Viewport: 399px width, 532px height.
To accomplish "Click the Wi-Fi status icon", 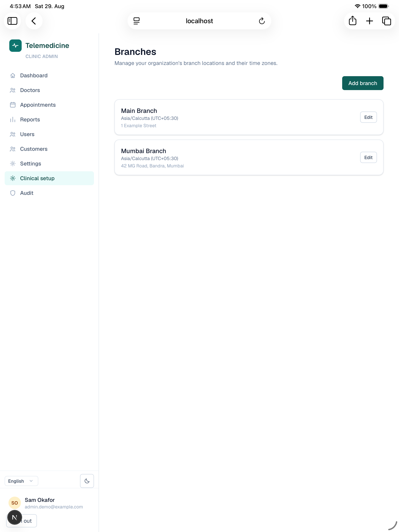I will coord(357,6).
